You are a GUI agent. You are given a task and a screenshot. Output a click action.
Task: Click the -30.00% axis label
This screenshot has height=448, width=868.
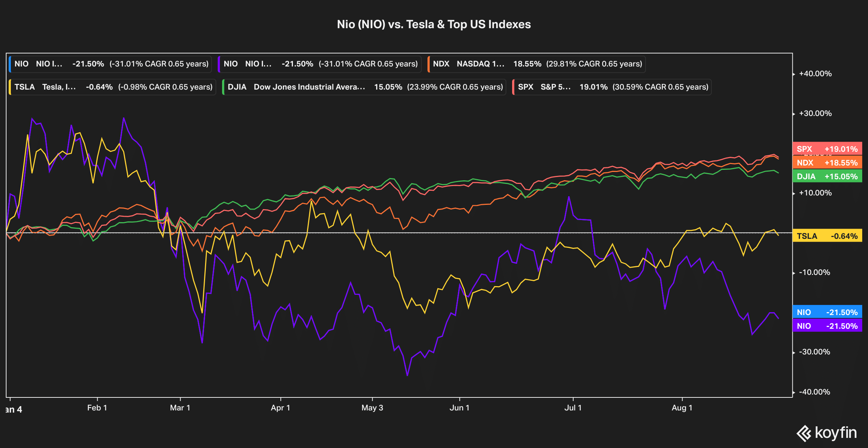[814, 352]
